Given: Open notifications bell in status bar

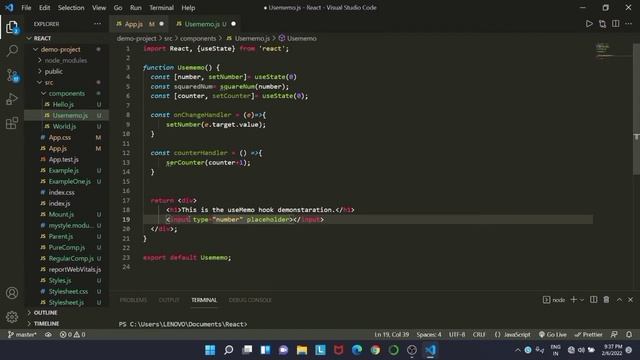Looking at the screenshot, I should point(629,334).
